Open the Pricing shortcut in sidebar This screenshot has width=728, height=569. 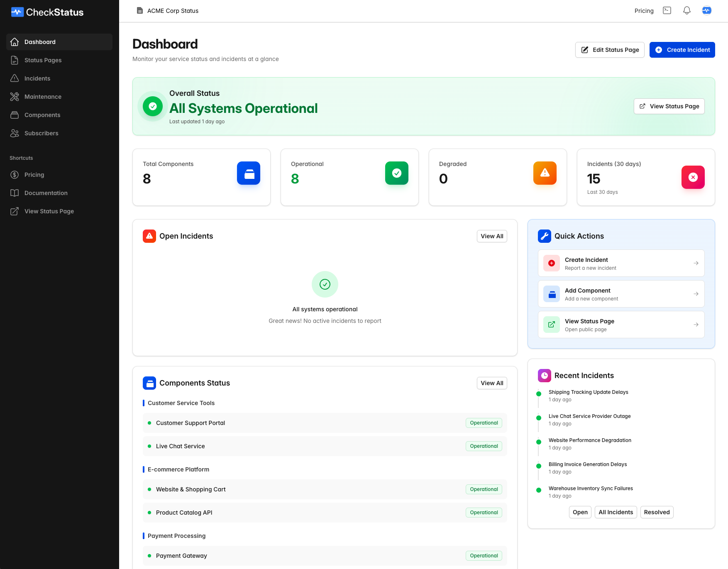tap(59, 175)
